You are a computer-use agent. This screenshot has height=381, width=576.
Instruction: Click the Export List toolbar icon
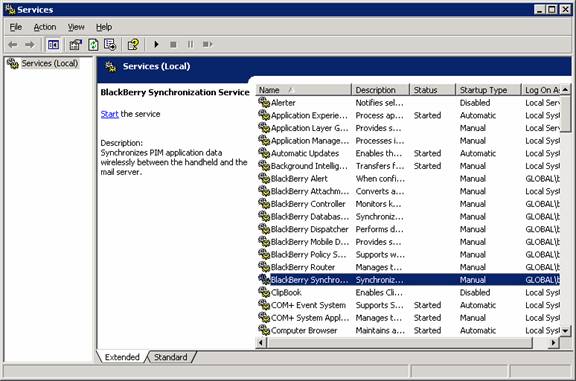coord(110,45)
